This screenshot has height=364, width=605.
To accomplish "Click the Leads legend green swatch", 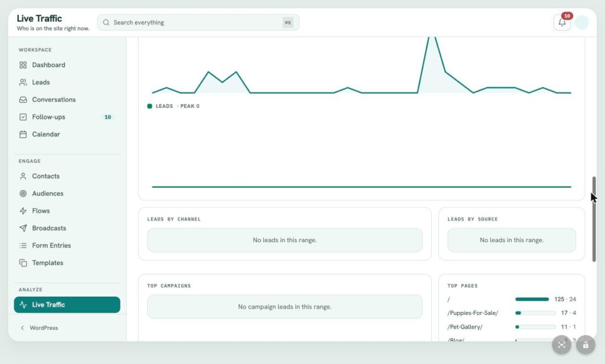I will [149, 106].
